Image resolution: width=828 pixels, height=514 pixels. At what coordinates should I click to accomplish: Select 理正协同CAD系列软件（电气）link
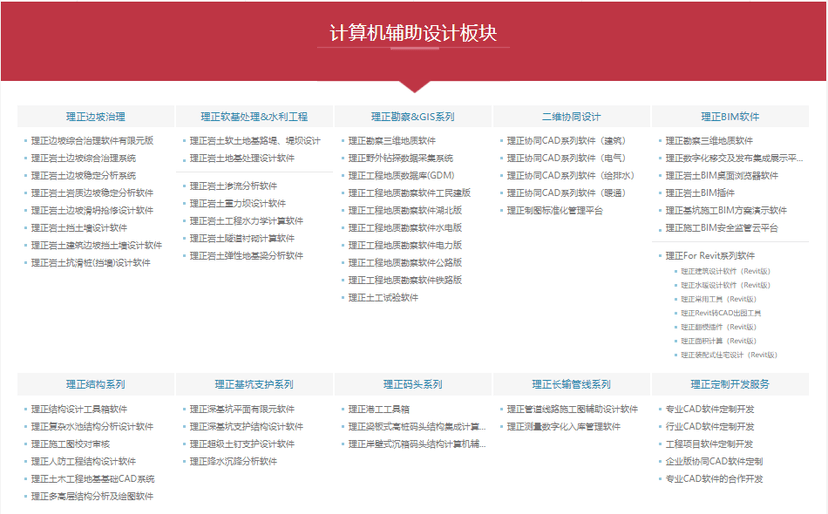coord(567,158)
